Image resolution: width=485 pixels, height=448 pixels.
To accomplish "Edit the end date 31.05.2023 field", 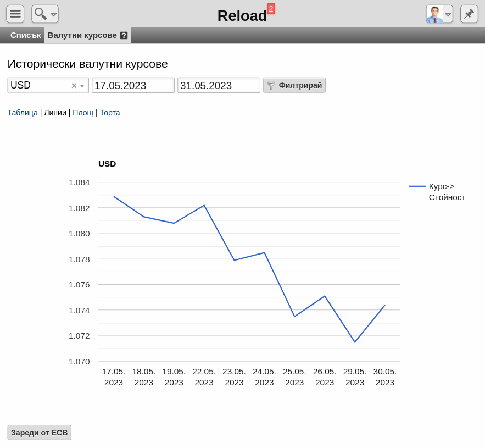I will pos(219,85).
